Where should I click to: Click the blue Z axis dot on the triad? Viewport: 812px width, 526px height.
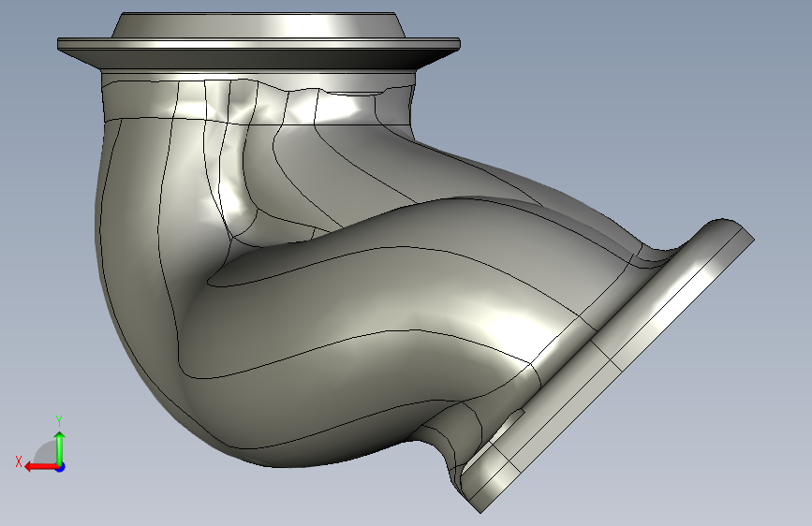(61, 467)
